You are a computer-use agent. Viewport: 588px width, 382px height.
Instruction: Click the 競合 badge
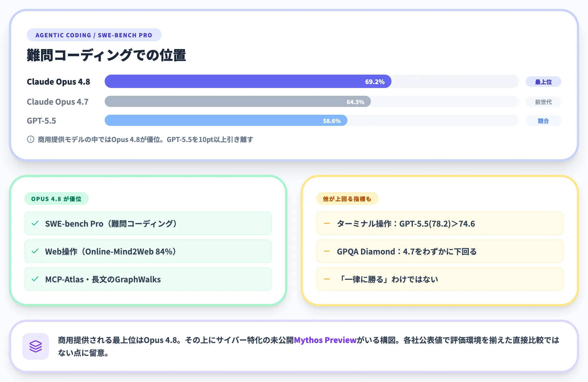pos(543,121)
